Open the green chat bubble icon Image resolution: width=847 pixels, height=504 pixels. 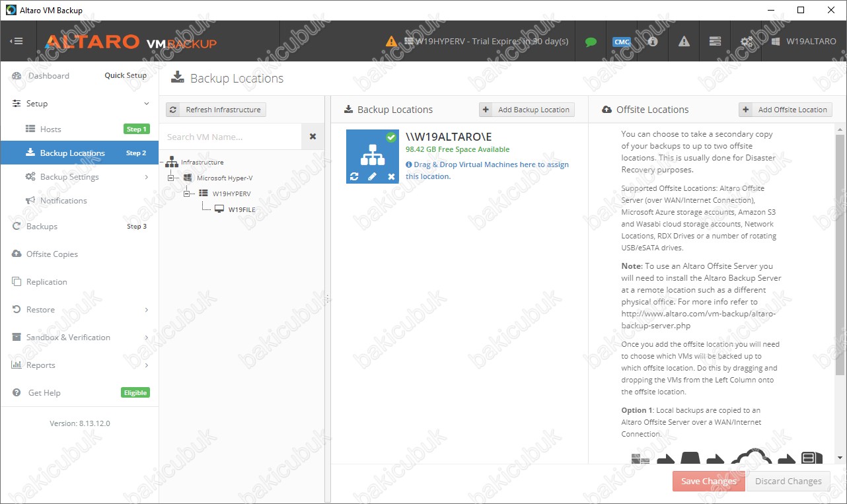pos(591,42)
